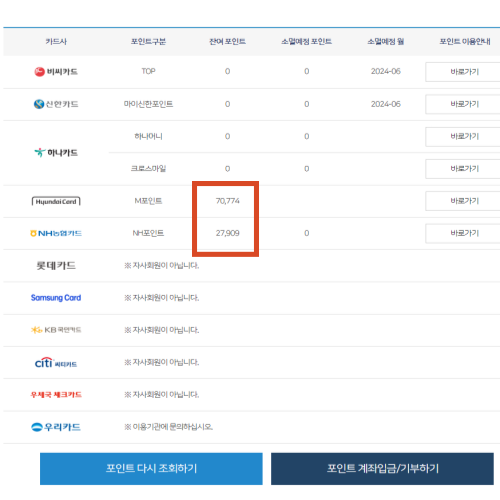Click the 우체국 체크카드 logo

[56, 395]
